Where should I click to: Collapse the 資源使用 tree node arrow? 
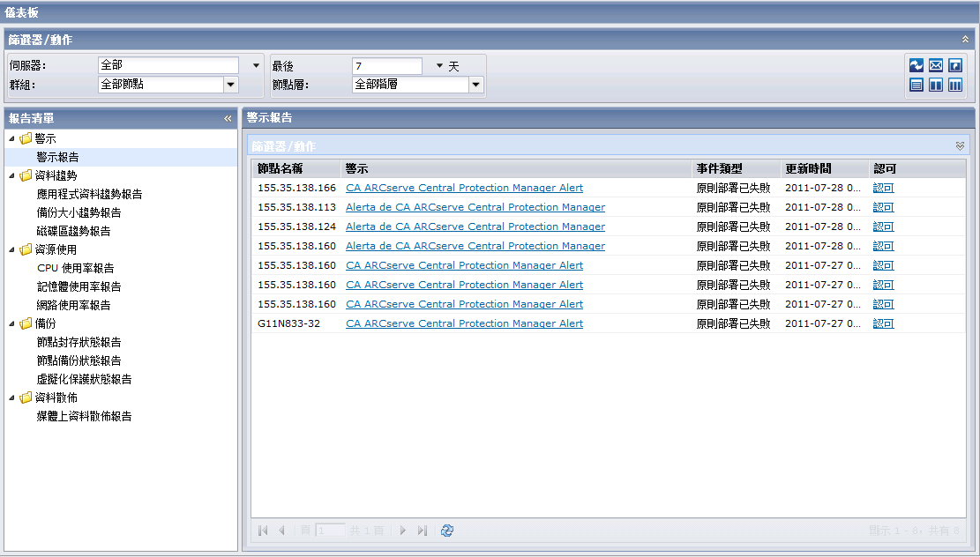[x=11, y=249]
